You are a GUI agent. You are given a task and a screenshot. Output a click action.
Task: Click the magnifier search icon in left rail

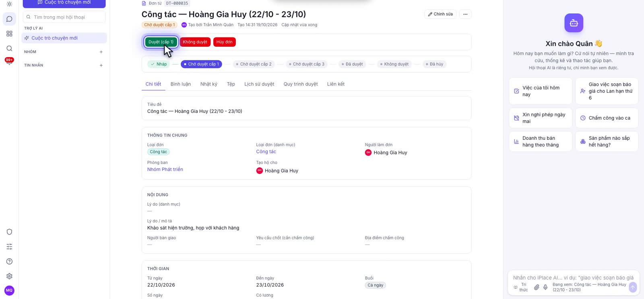9,48
